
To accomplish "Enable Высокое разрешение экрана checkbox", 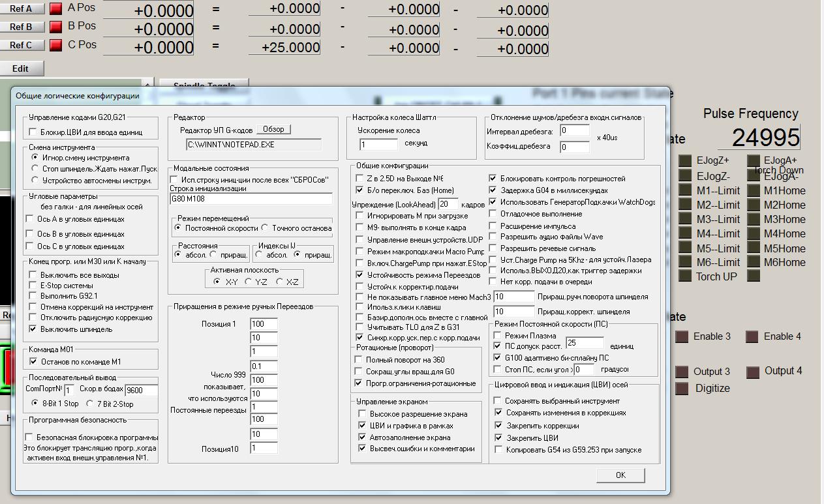I will [x=363, y=413].
